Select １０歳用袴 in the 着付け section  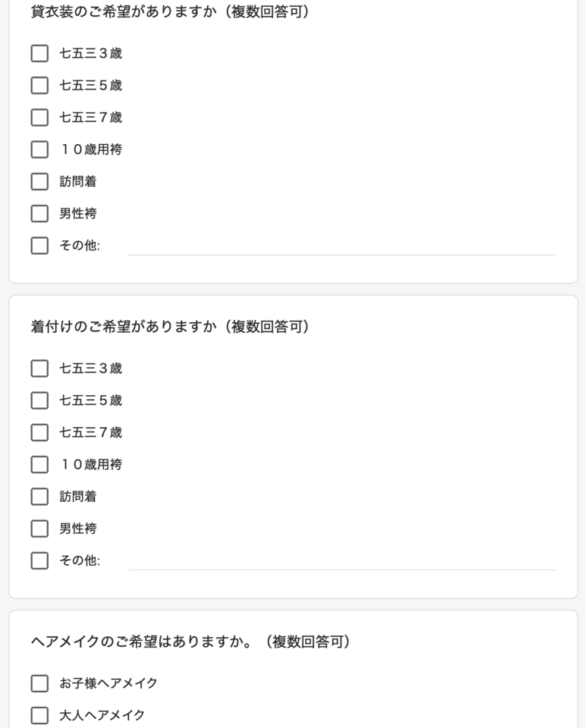[39, 465]
